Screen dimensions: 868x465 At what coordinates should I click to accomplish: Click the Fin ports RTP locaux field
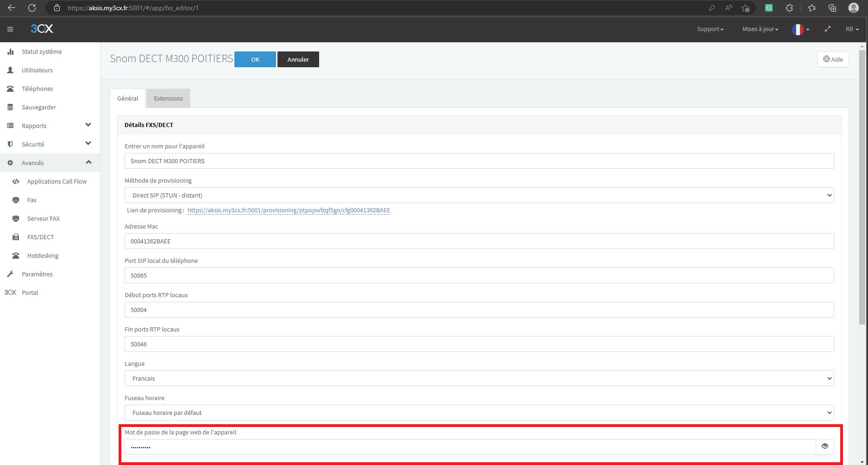tap(479, 344)
